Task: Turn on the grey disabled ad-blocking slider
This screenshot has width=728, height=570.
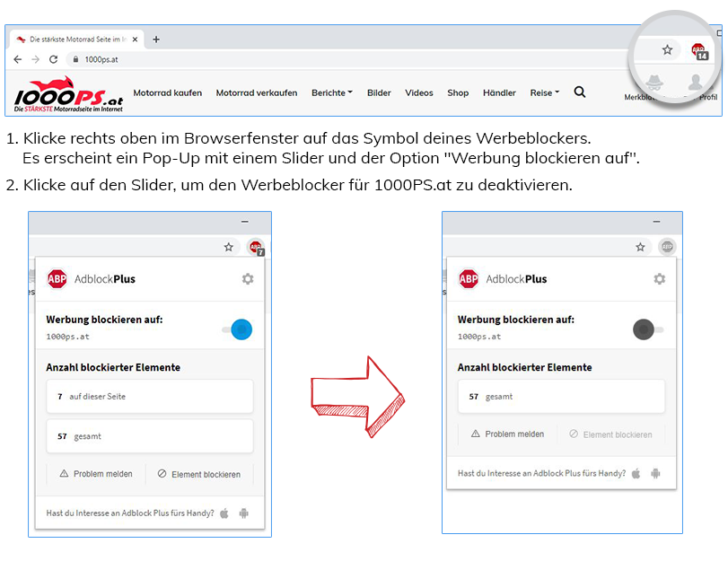Action: (648, 329)
